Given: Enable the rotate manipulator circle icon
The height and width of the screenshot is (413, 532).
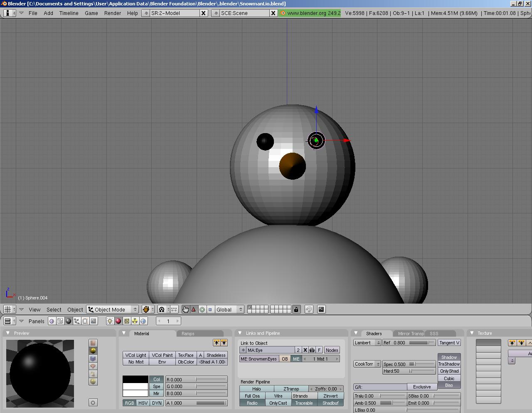Looking at the screenshot, I should click(202, 309).
